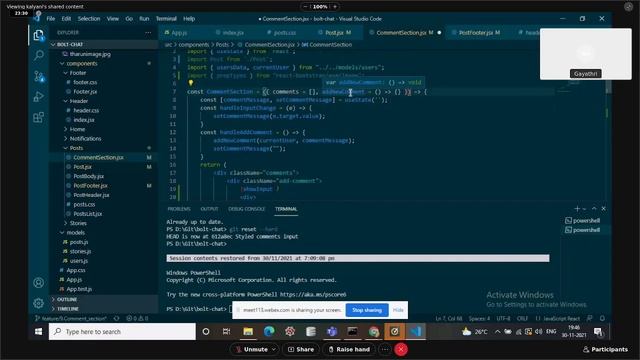Add a new terminal with plus icon
Image resolution: width=640 pixels, height=360 pixels.
coord(577,209)
